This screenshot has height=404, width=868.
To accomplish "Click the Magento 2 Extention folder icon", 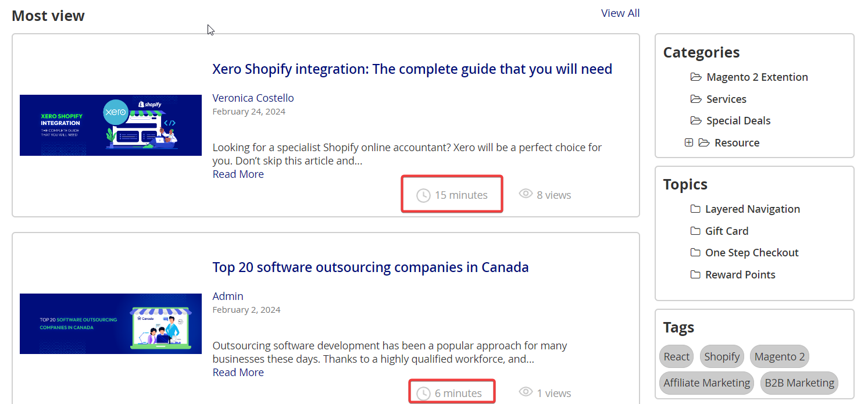I will click(x=696, y=77).
